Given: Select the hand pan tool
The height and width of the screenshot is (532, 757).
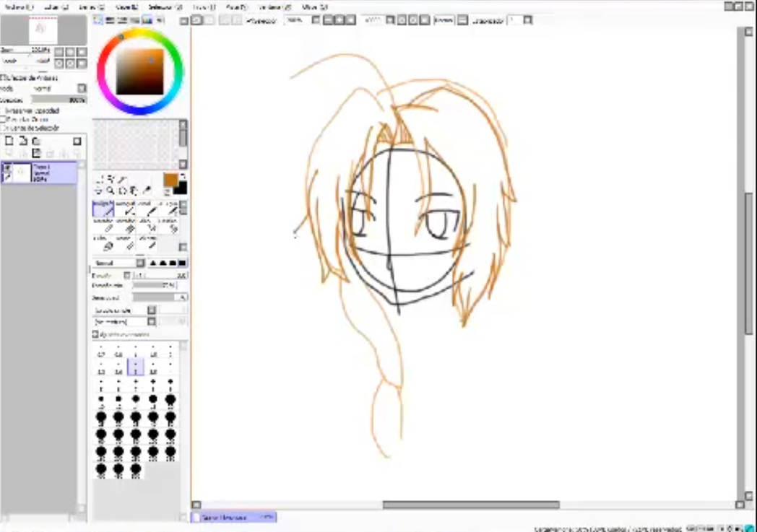Looking at the screenshot, I should coord(134,191).
